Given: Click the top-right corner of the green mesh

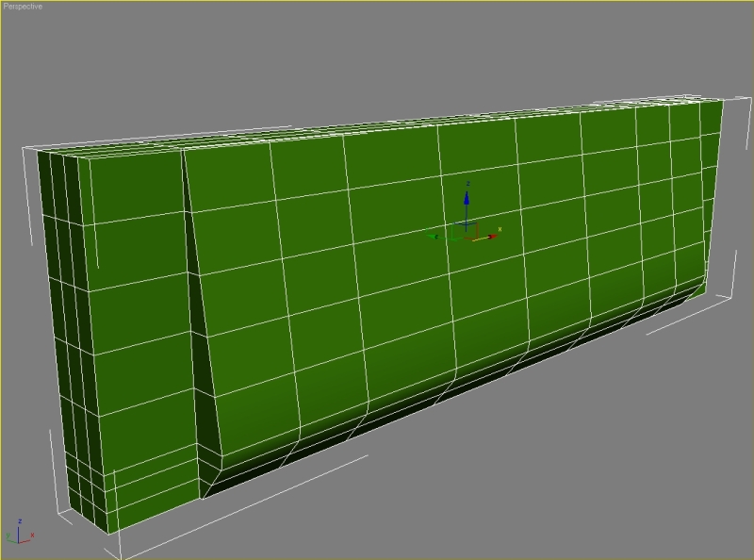Looking at the screenshot, I should pyautogui.click(x=723, y=99).
